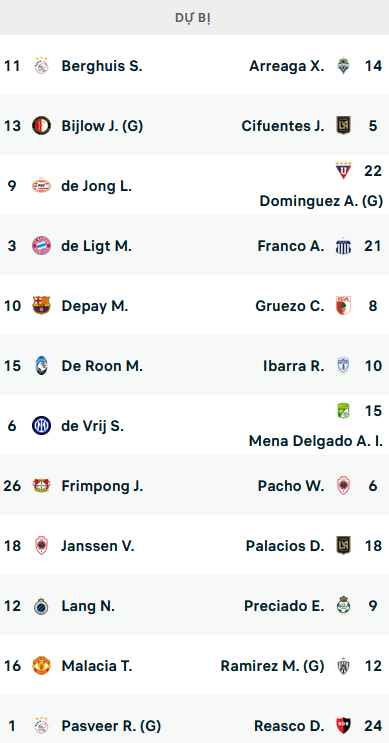Image resolution: width=389 pixels, height=743 pixels.
Task: Click player name Lang N.
Action: [x=88, y=606]
